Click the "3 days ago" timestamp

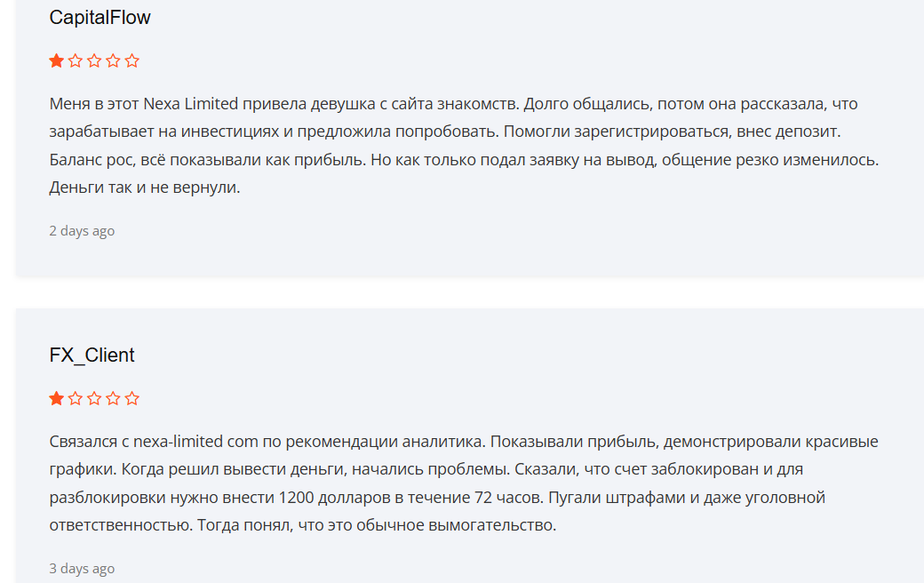(82, 569)
